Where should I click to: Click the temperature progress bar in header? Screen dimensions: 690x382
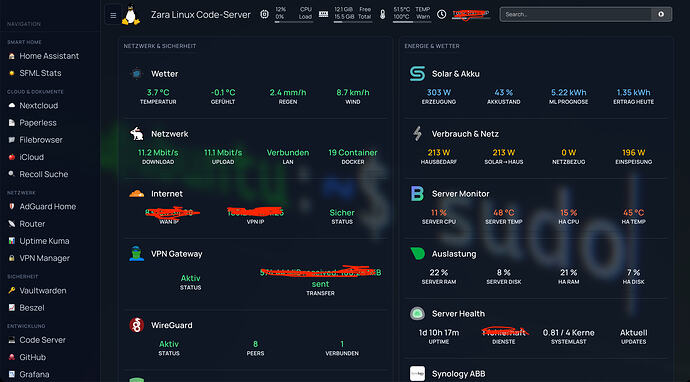[412, 22]
